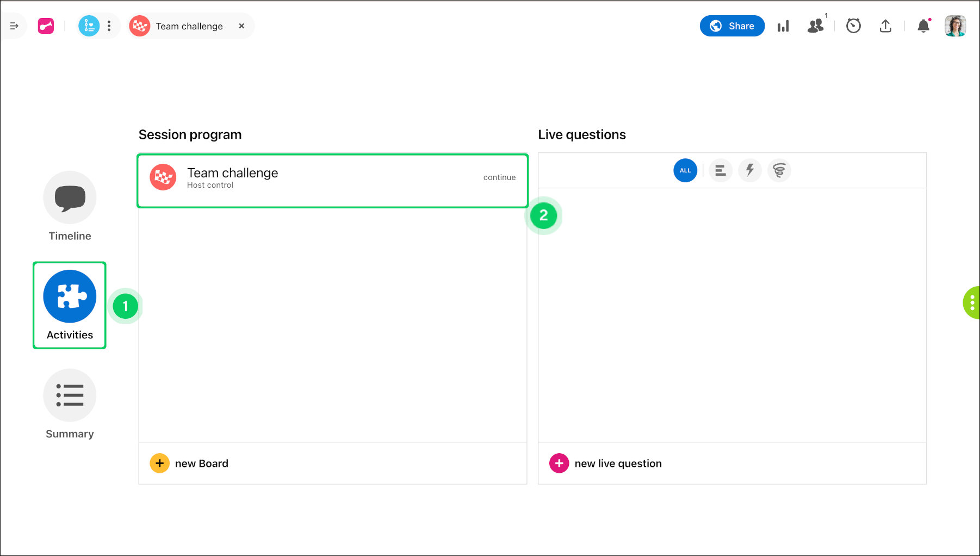The width and height of the screenshot is (980, 556).
Task: Click the blue session program icon
Action: tap(89, 26)
